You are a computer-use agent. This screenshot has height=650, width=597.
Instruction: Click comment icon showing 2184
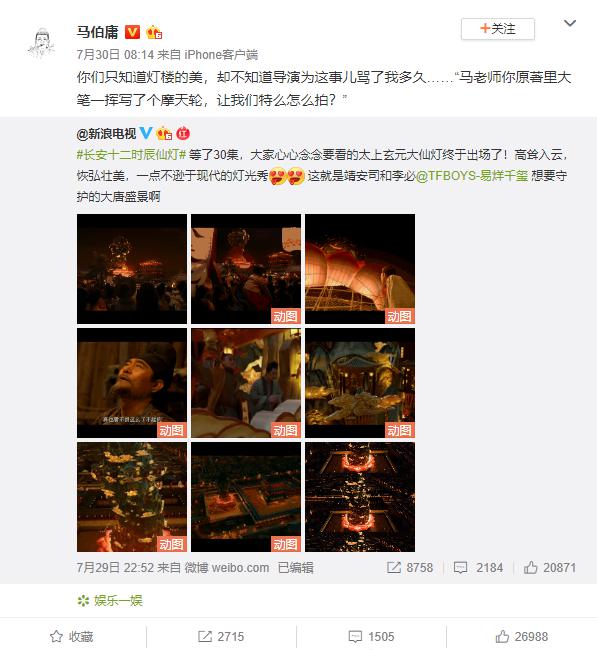pos(461,568)
